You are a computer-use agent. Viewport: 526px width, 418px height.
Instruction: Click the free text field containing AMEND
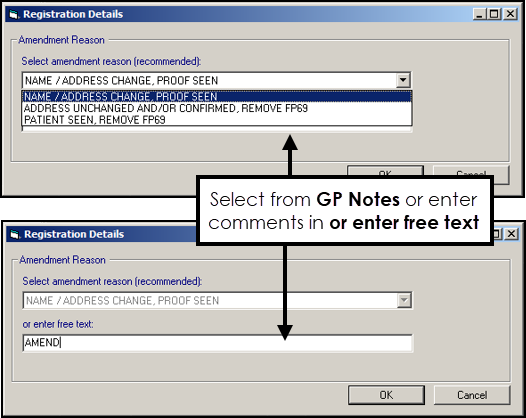coord(217,343)
